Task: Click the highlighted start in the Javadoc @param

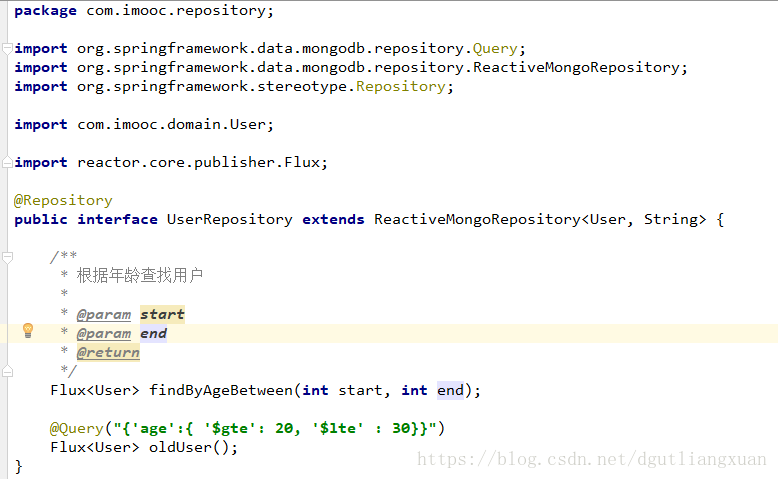Action: (162, 314)
